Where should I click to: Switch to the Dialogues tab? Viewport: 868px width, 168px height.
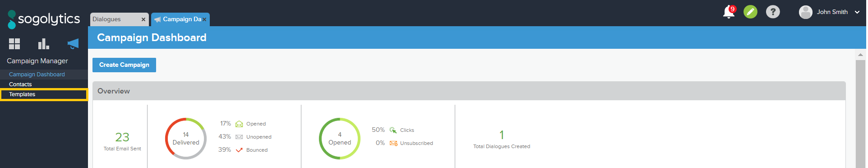click(115, 19)
